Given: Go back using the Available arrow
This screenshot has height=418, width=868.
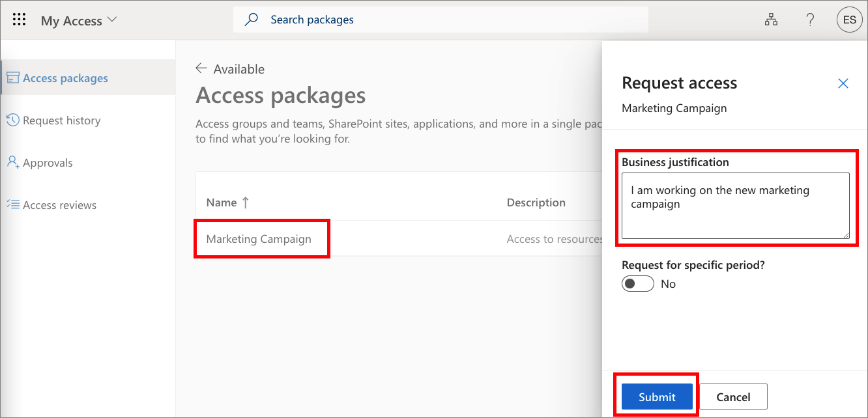Looking at the screenshot, I should 201,68.
